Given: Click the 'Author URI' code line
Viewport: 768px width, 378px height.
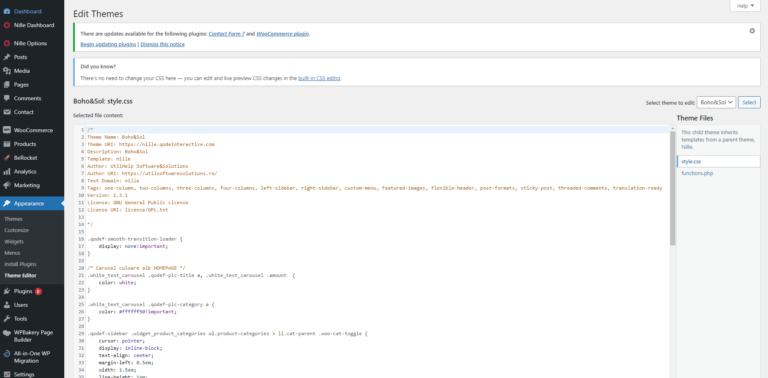Looking at the screenshot, I should click(x=152, y=173).
